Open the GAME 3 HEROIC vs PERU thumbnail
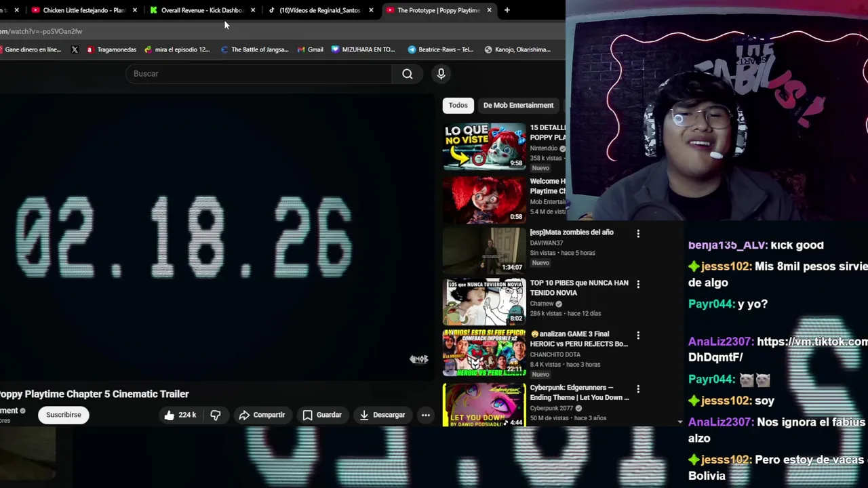 pos(484,352)
